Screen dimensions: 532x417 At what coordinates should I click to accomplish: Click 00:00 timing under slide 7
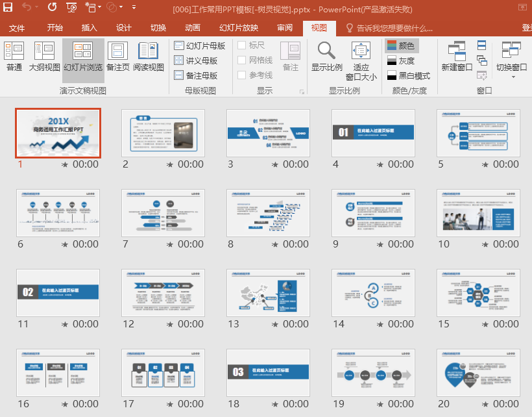pyautogui.click(x=191, y=244)
